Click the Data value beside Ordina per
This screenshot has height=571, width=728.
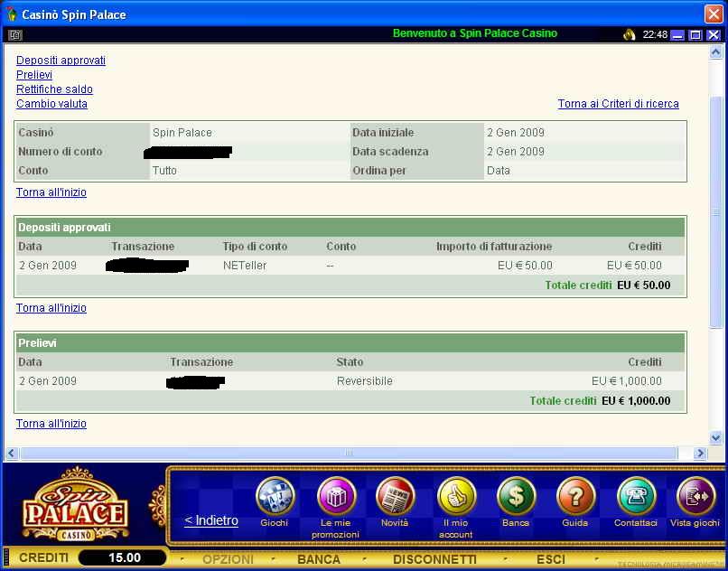point(499,171)
